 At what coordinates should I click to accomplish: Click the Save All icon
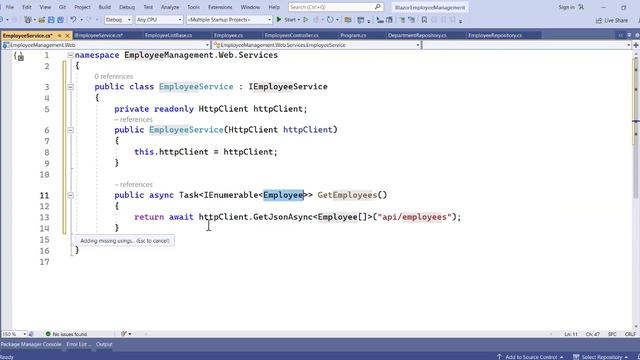[x=60, y=20]
